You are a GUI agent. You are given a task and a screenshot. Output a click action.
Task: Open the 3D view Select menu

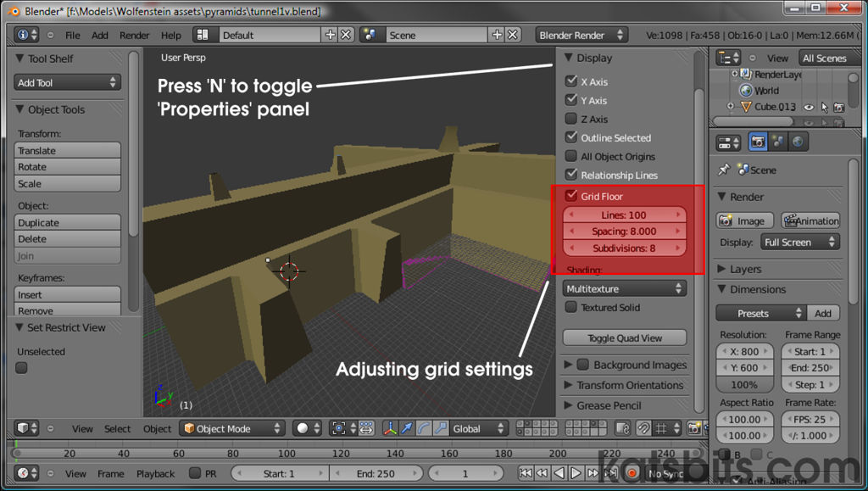[x=117, y=428]
